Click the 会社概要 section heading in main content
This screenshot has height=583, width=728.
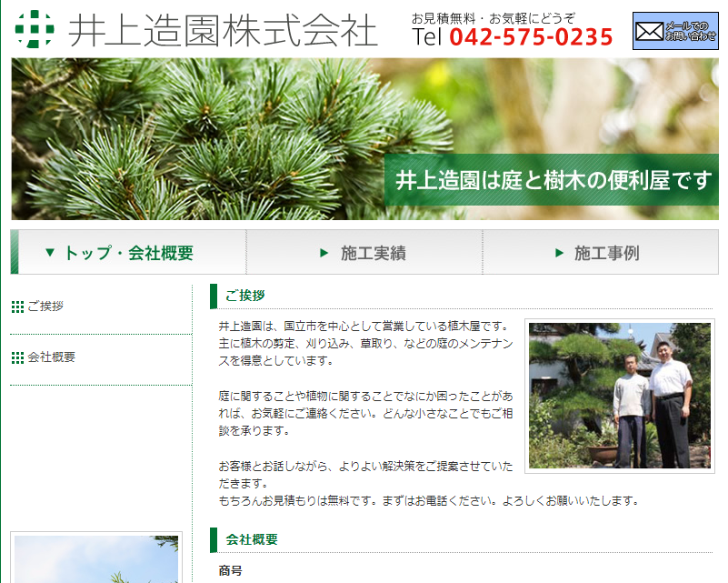(252, 539)
